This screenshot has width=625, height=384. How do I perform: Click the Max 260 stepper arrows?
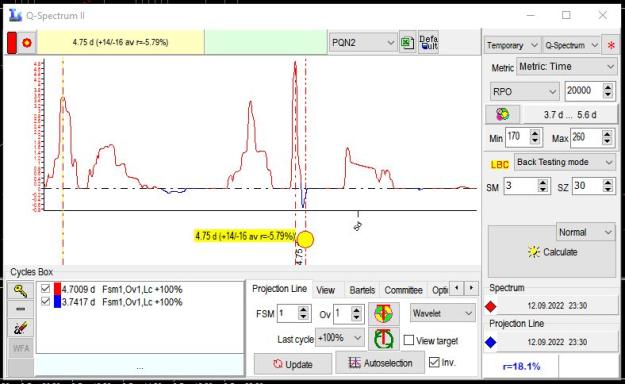tap(607, 138)
